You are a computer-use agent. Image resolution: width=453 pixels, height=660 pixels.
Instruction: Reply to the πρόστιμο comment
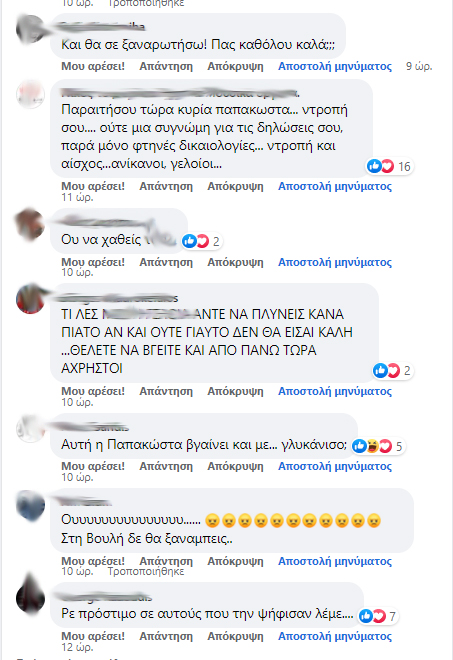click(x=166, y=636)
